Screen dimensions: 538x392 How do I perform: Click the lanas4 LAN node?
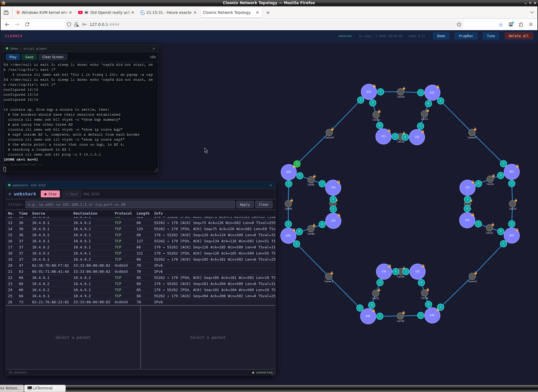(329, 133)
